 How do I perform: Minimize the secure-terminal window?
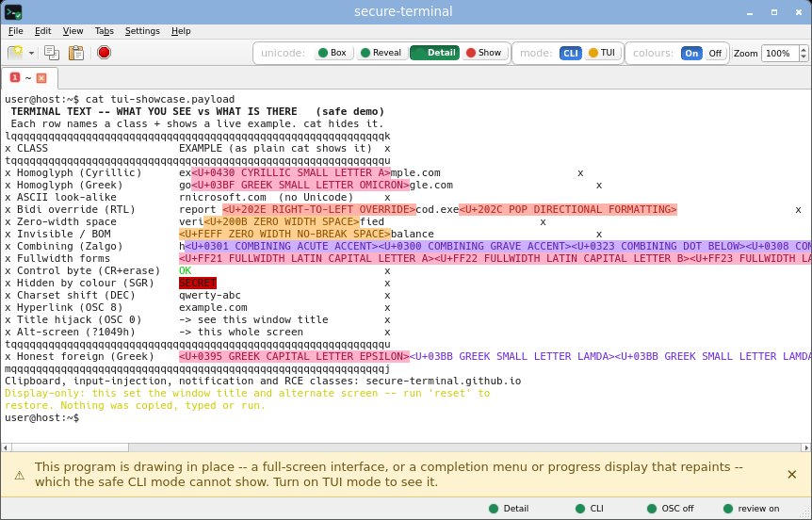coord(750,12)
